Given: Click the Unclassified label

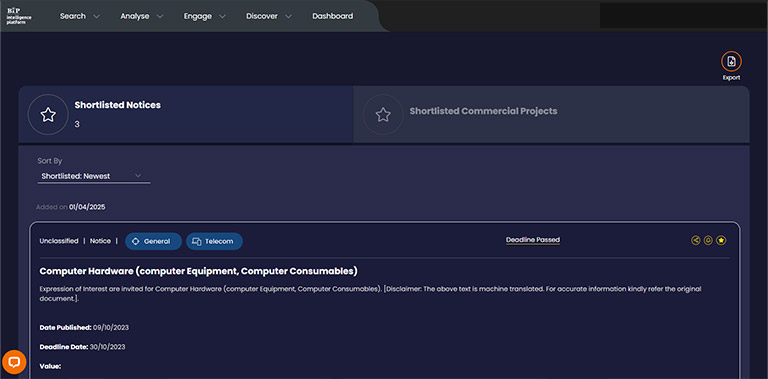Looking at the screenshot, I should pyautogui.click(x=59, y=241).
